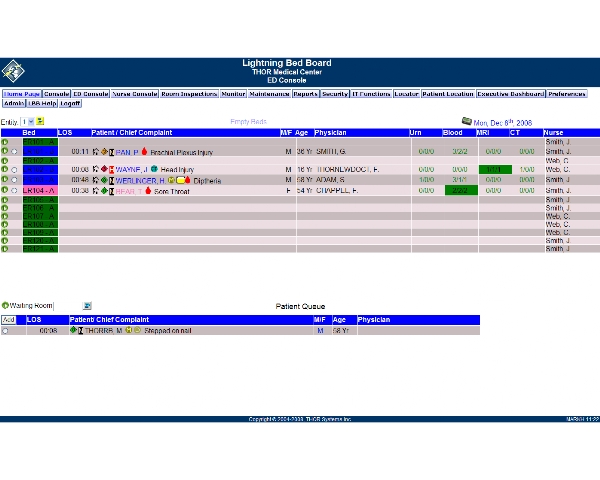Viewport: 600px width, 480px height.
Task: Click the green diamond in the THORRB, M row
Action: (73, 330)
